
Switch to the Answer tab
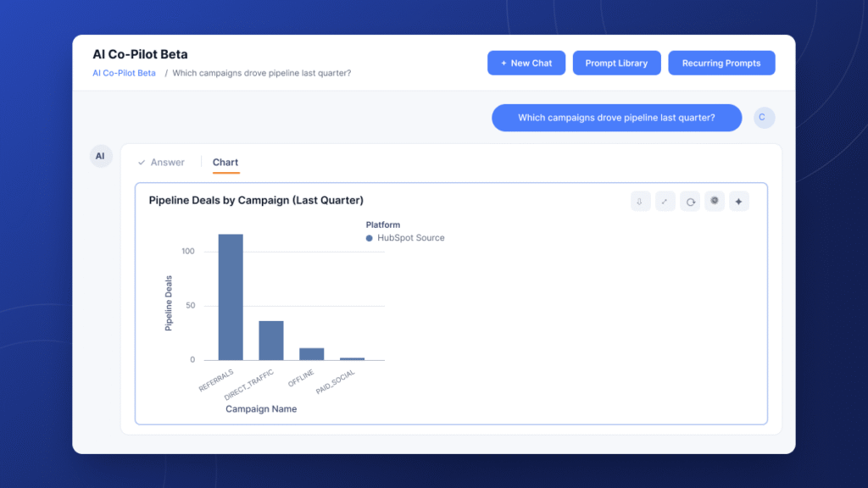[x=162, y=162]
